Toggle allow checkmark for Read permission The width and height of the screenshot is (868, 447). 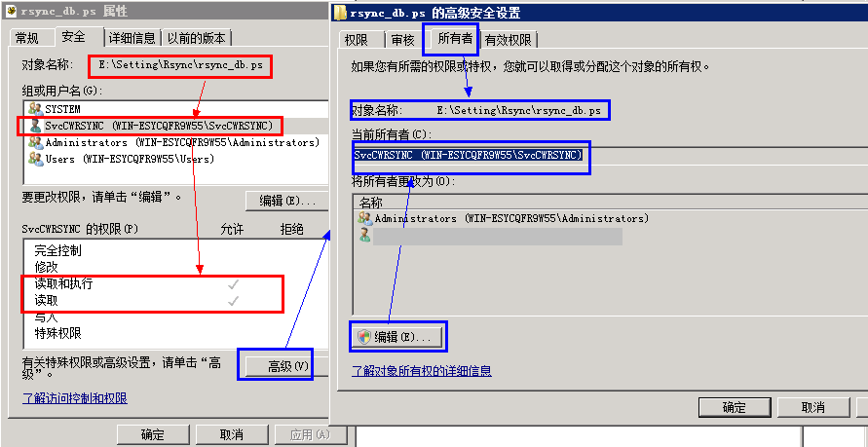pos(234,301)
